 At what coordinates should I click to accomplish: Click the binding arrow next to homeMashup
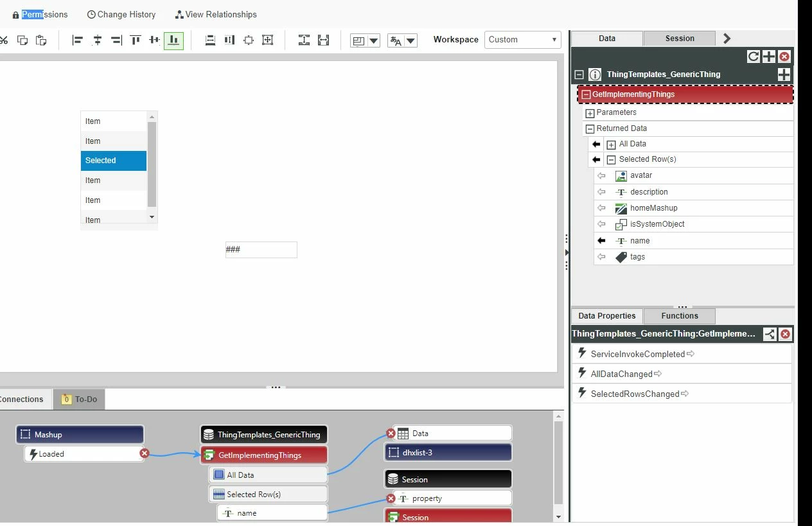coord(601,208)
